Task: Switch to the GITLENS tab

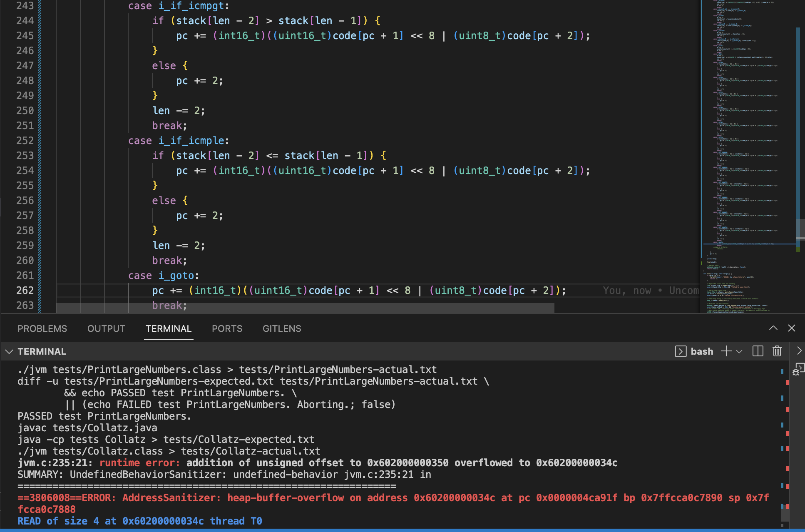Action: (x=282, y=329)
